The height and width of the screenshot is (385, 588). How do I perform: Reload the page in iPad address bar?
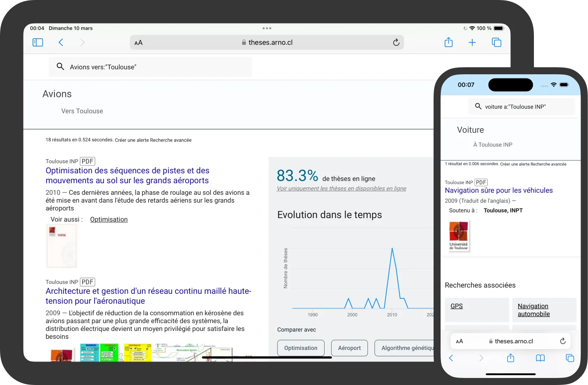pyautogui.click(x=396, y=43)
